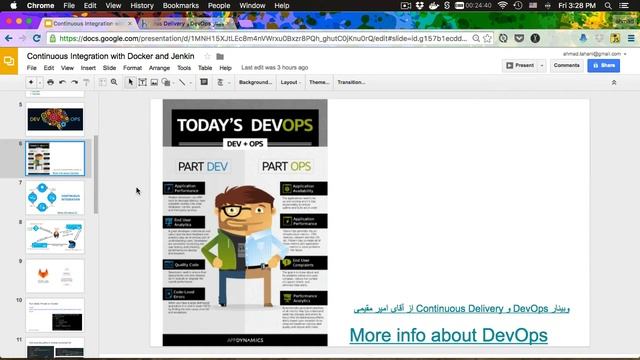The width and height of the screenshot is (640, 360).
Task: Click the Insert comment icon in toolbar
Action: click(x=204, y=82)
